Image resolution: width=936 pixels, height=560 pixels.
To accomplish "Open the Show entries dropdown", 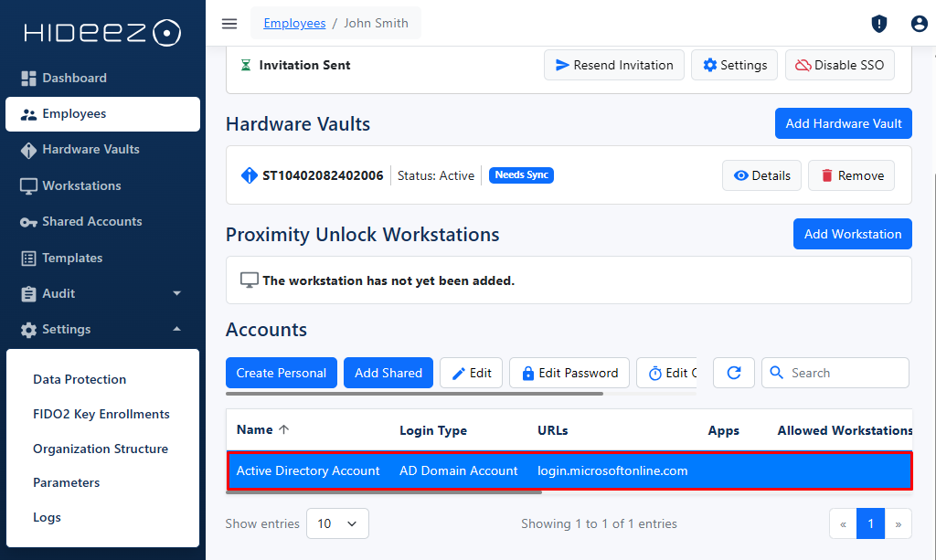I will [337, 523].
